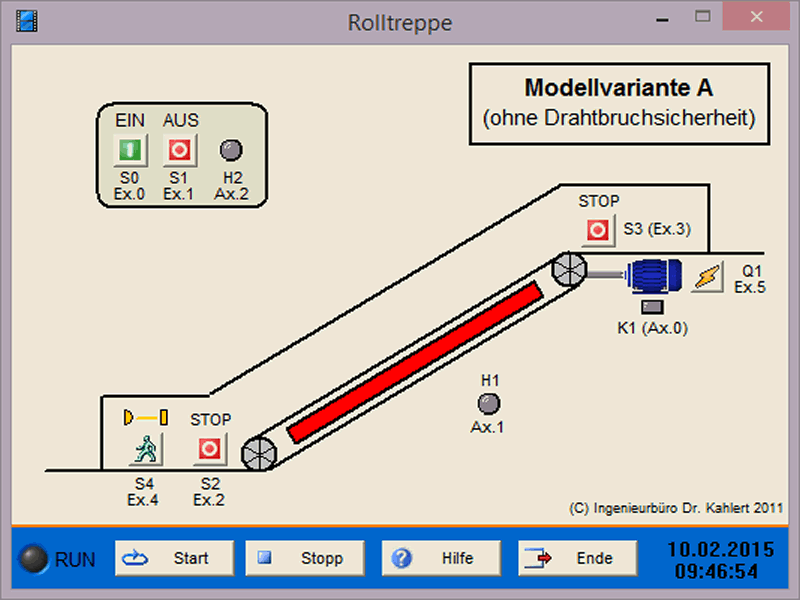The width and height of the screenshot is (800, 600).
Task: Click the Q1 lightning bolt switch
Action: (707, 275)
